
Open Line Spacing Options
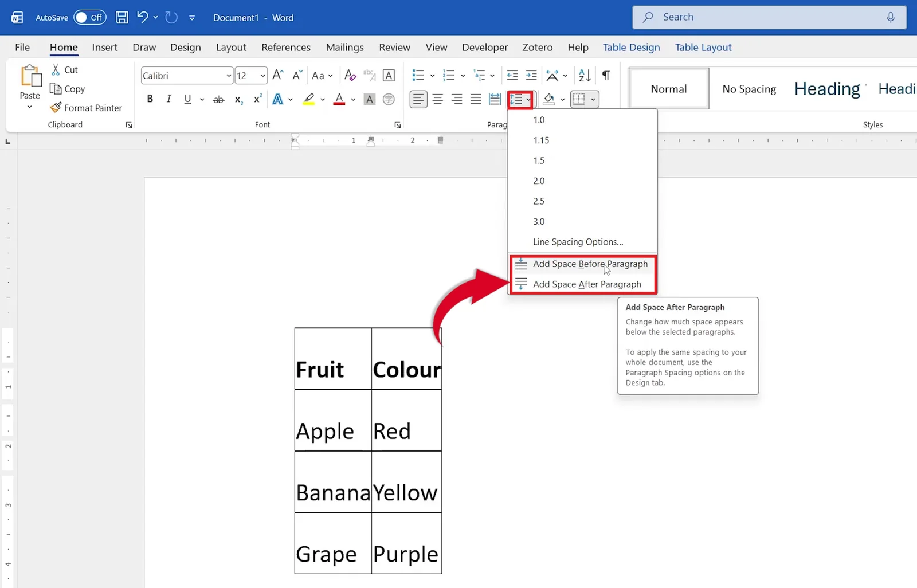point(582,242)
